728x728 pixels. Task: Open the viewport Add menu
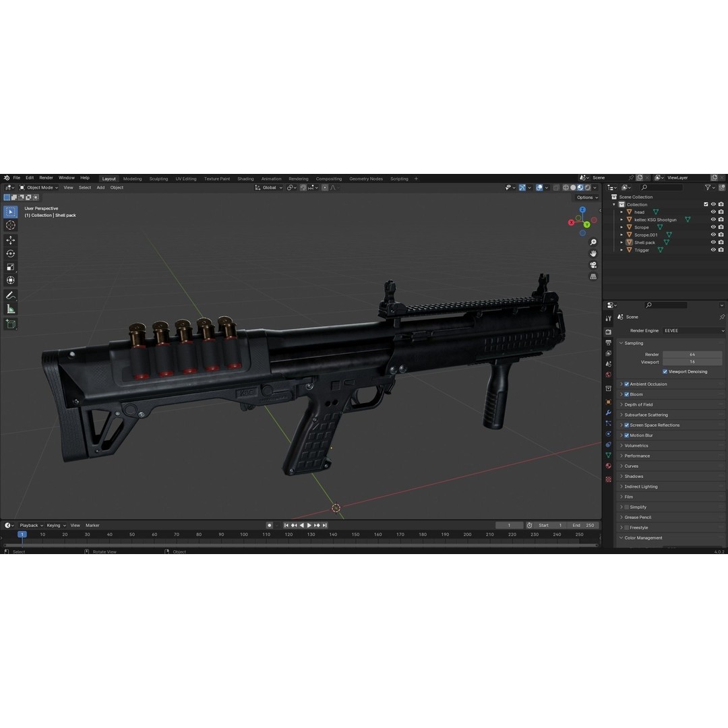click(x=100, y=187)
